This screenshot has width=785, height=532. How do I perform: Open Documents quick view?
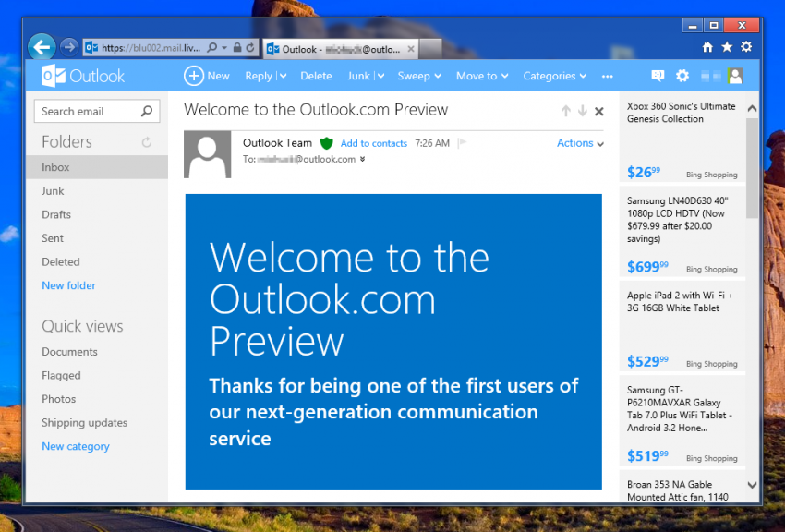click(69, 352)
